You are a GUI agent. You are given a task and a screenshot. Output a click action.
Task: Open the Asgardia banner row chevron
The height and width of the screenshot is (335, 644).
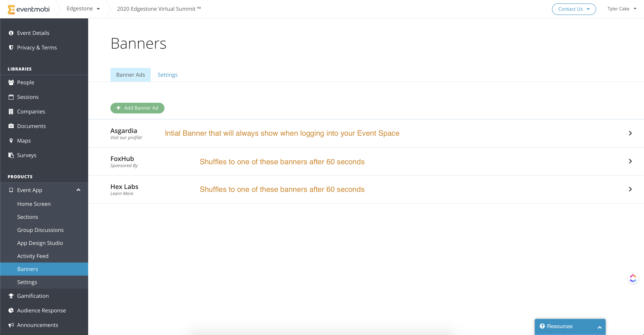pyautogui.click(x=630, y=133)
